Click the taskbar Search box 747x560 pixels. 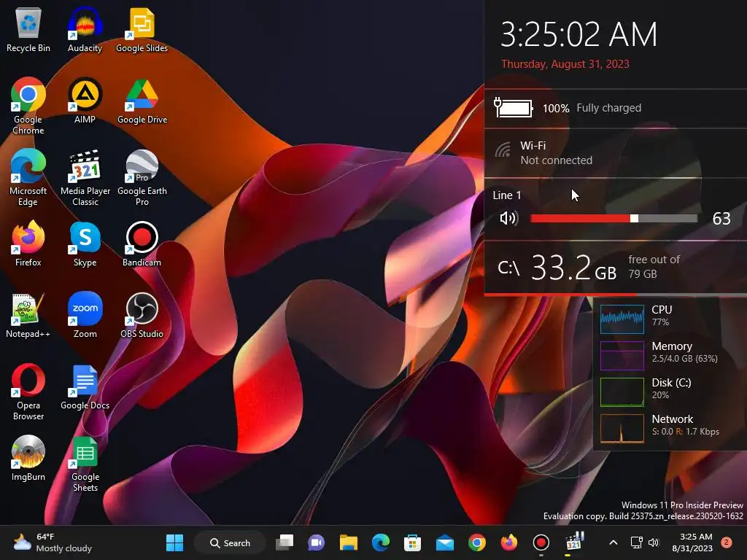pyautogui.click(x=230, y=542)
